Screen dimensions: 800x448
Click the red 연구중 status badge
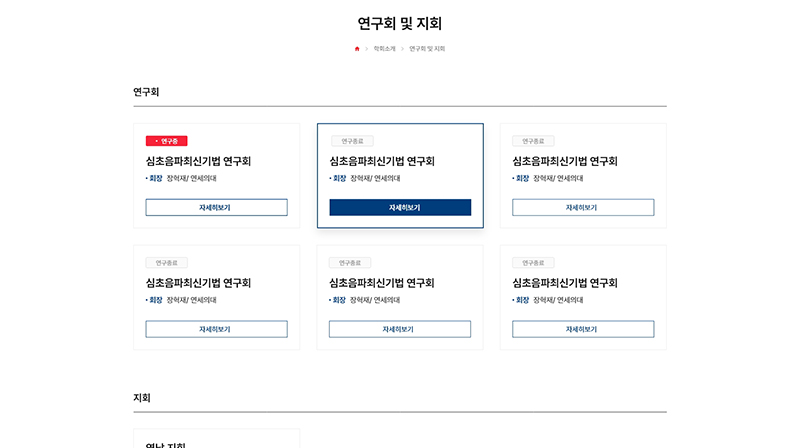point(166,141)
